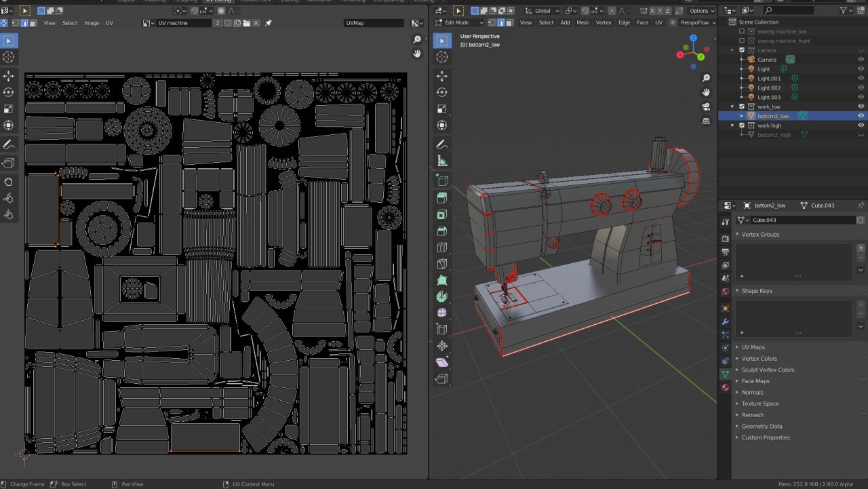The width and height of the screenshot is (868, 489).
Task: Select the Annotate tool in UV editor toolbar
Action: [x=9, y=144]
